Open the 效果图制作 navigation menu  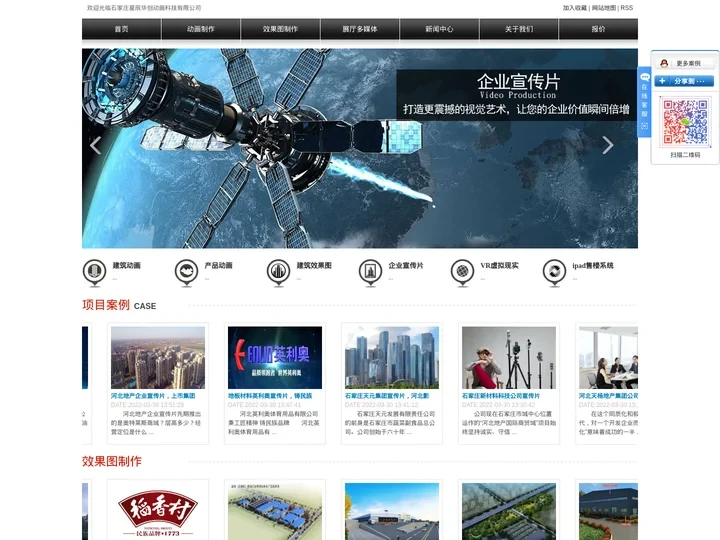pyautogui.click(x=280, y=29)
